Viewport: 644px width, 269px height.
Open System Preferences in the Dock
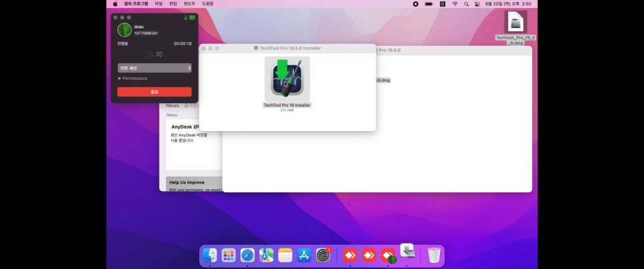(323, 255)
